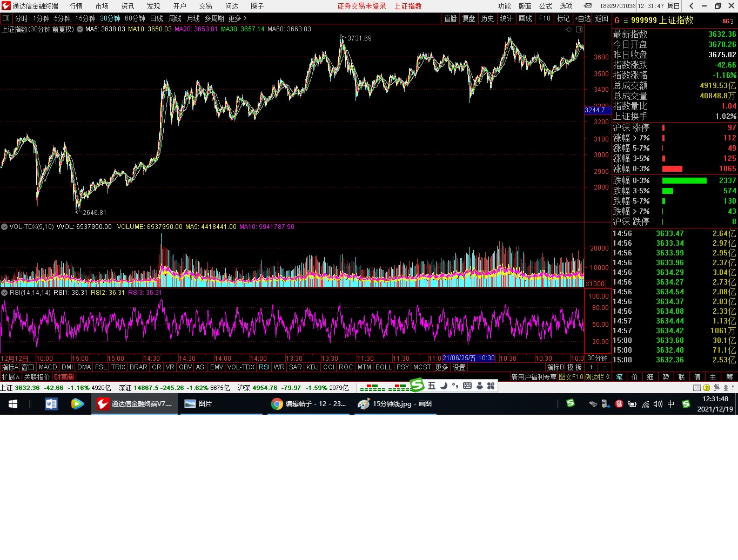Click the 画线 drawing button
Viewport: 738px width, 560px height.
(x=526, y=18)
